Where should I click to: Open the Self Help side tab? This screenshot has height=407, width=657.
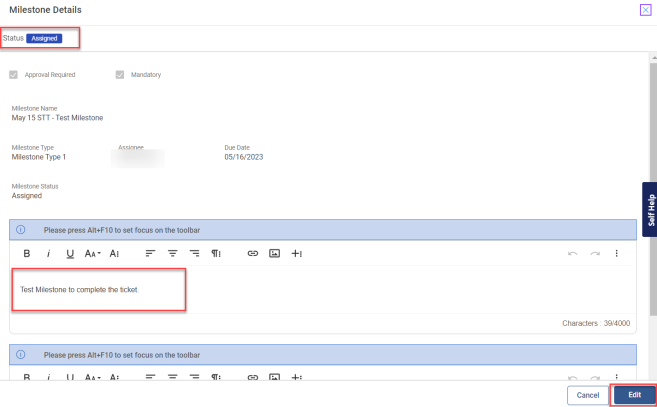pyautogui.click(x=649, y=209)
